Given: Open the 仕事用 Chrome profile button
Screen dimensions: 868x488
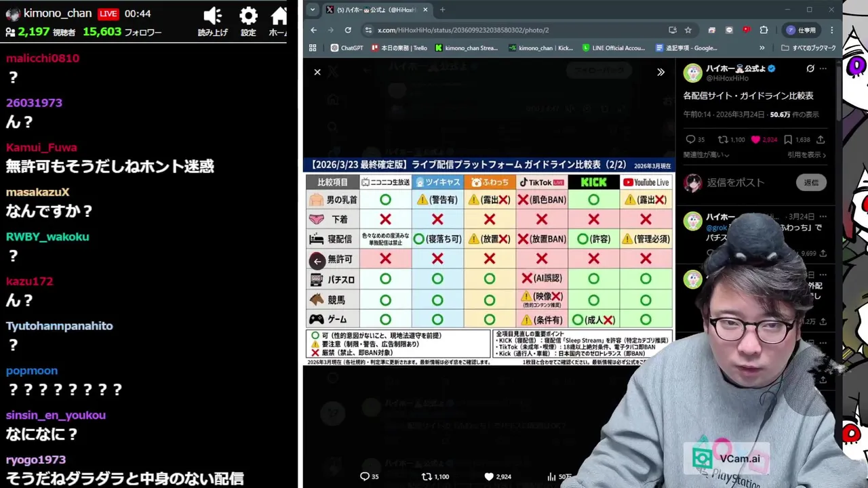Looking at the screenshot, I should pos(801,30).
